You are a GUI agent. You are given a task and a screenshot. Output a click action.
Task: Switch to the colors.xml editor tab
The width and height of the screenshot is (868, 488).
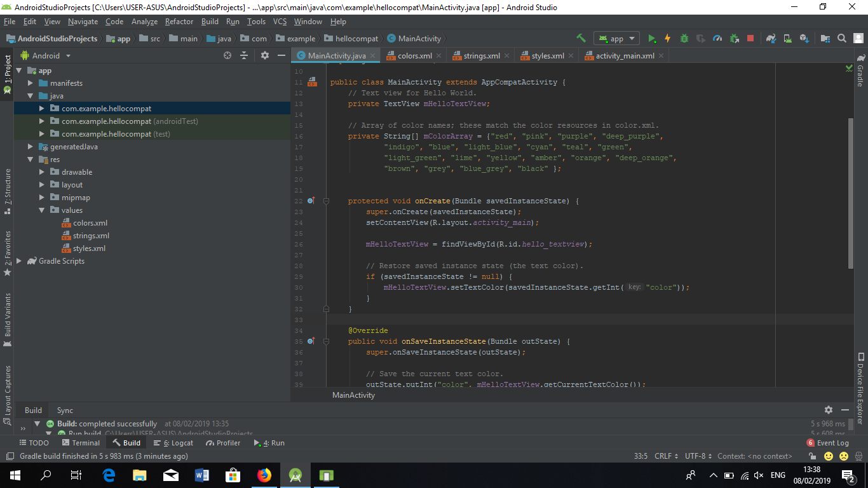415,56
